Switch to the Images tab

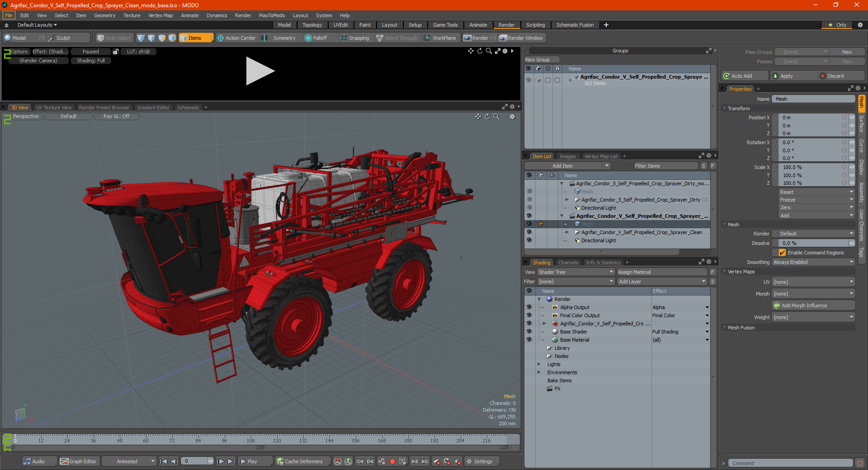(567, 156)
